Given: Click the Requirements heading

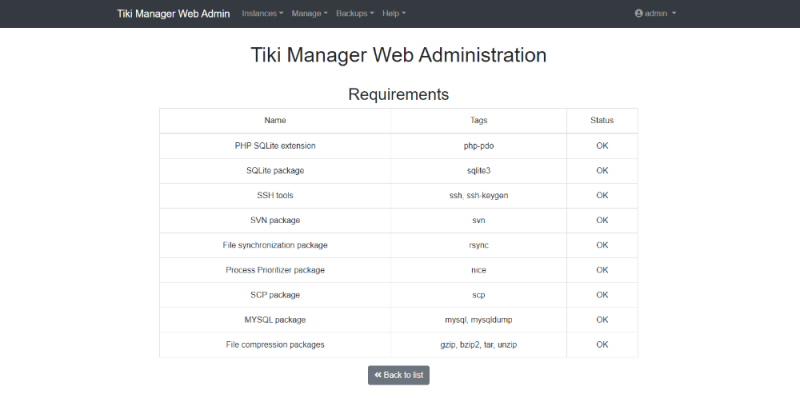Looking at the screenshot, I should (x=398, y=94).
